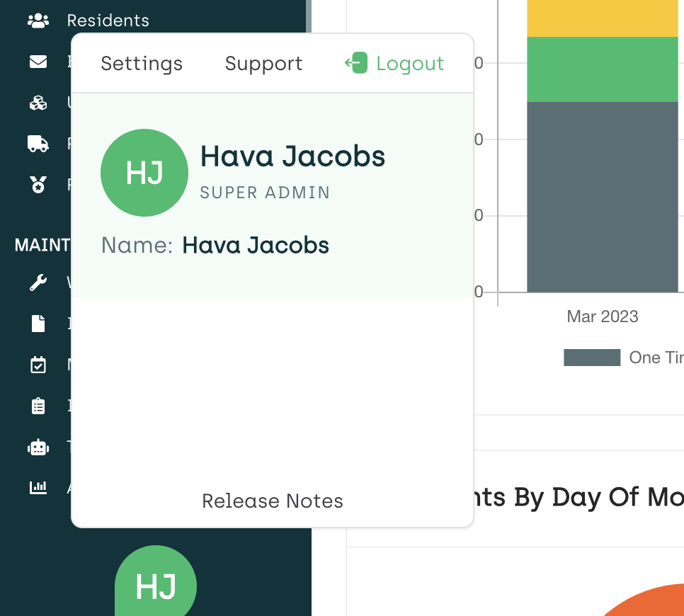This screenshot has height=616, width=684.
Task: Open the robot icon in sidebar
Action: (38, 447)
